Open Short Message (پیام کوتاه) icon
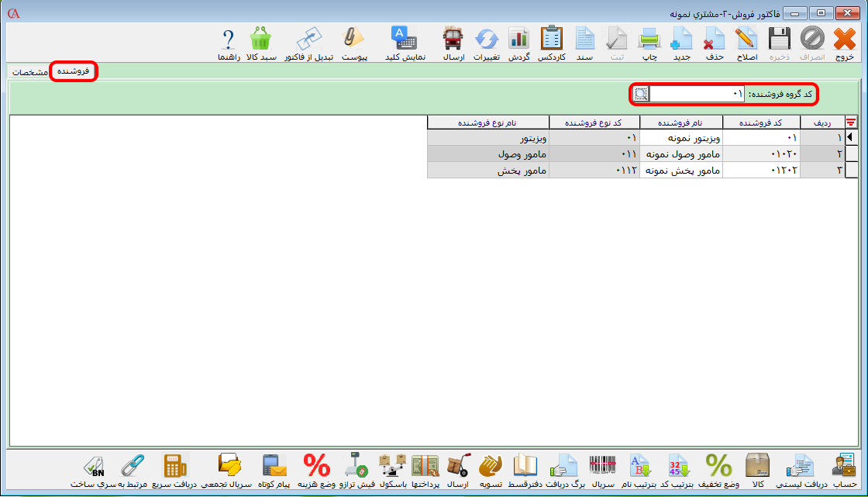 pyautogui.click(x=274, y=470)
